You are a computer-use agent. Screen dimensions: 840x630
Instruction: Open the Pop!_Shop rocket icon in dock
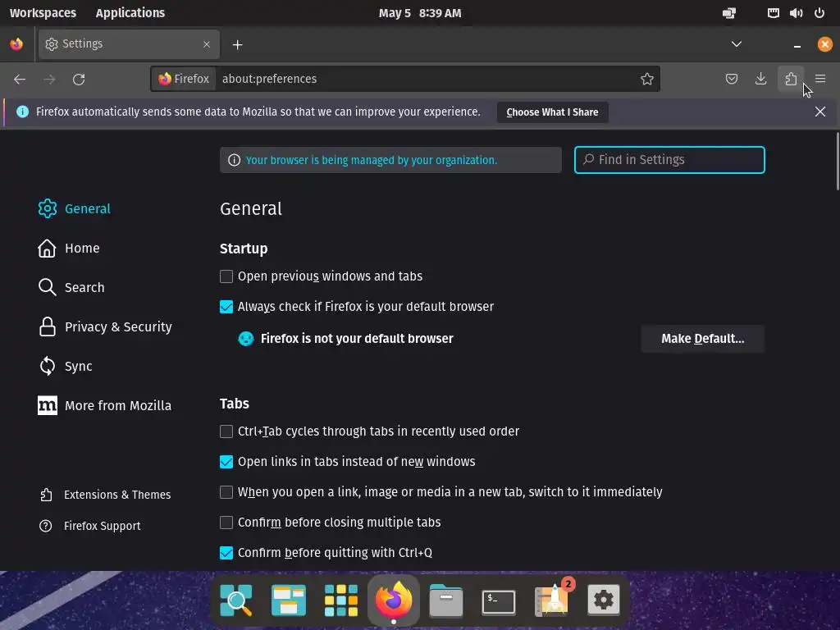pos(552,600)
